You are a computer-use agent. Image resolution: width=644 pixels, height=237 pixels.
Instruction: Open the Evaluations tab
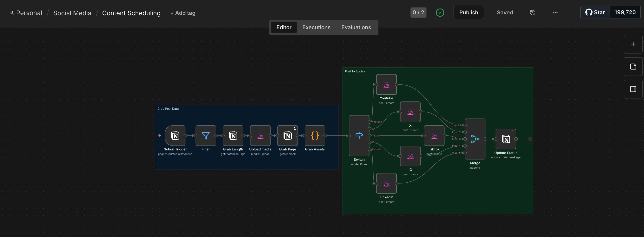[x=356, y=27]
